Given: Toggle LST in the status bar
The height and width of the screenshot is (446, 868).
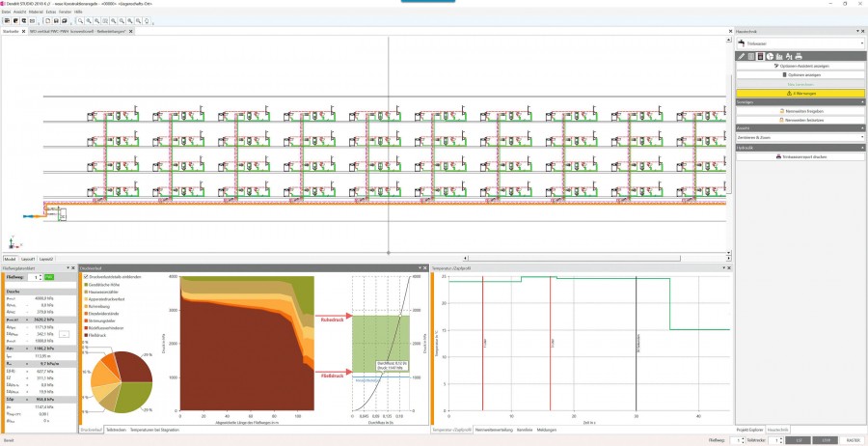Looking at the screenshot, I should click(797, 440).
